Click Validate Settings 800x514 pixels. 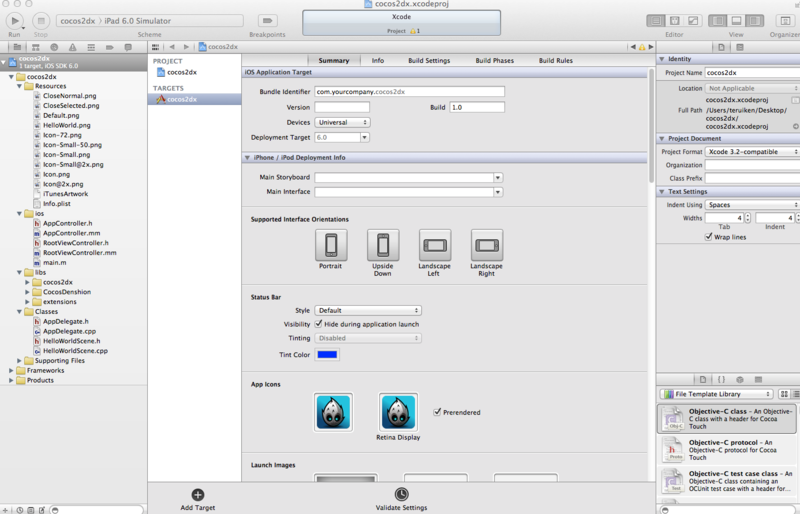pos(402,499)
